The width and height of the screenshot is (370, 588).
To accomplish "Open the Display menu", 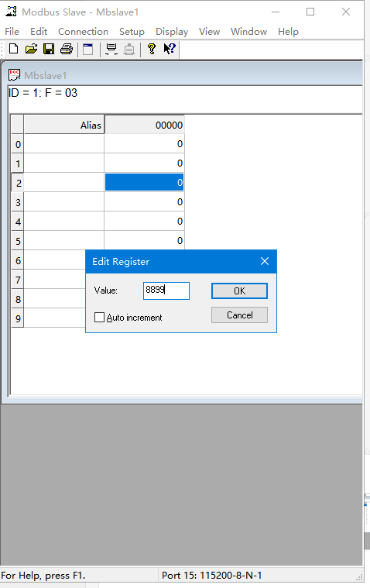I will click(x=172, y=32).
